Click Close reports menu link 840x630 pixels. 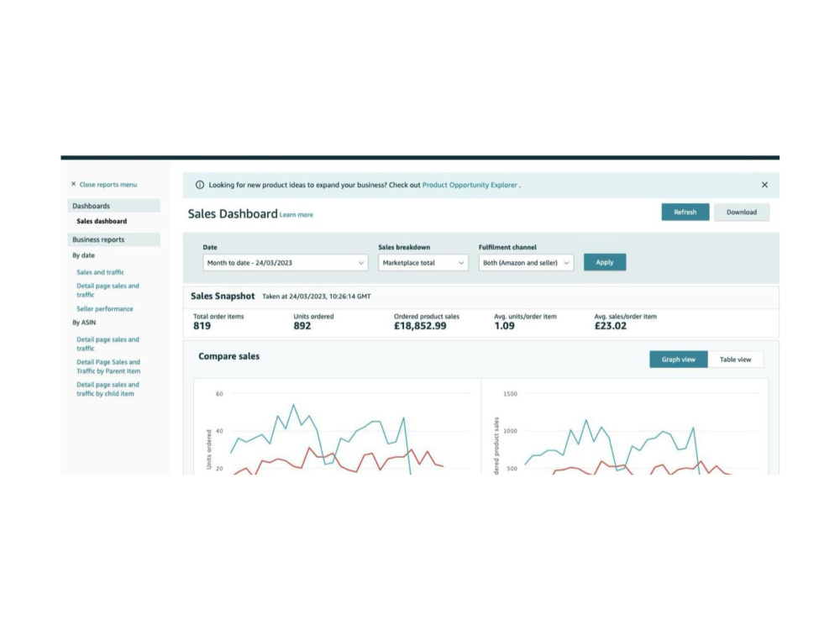[x=108, y=184]
